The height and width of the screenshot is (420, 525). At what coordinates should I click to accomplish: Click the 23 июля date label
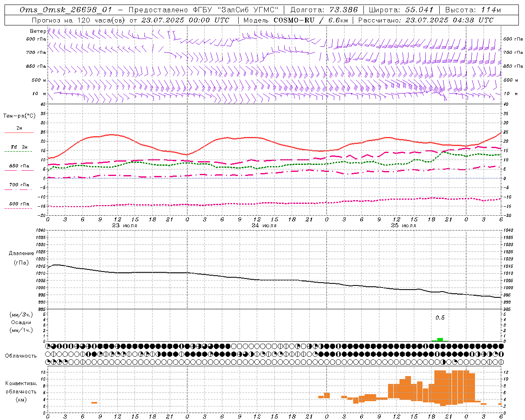click(x=125, y=226)
